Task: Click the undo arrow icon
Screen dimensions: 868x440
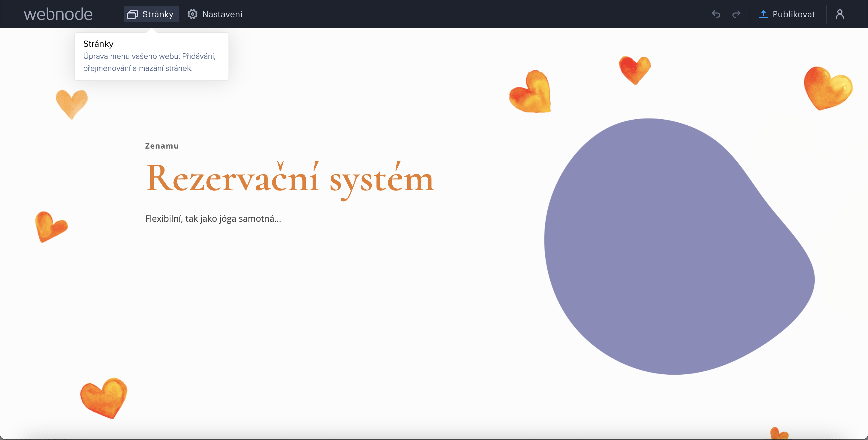Action: point(716,14)
